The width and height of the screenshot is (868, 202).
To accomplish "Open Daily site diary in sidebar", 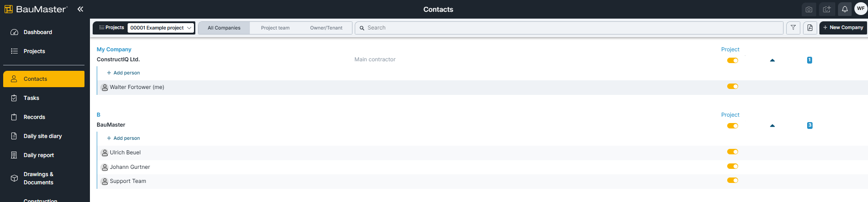I will point(44,136).
